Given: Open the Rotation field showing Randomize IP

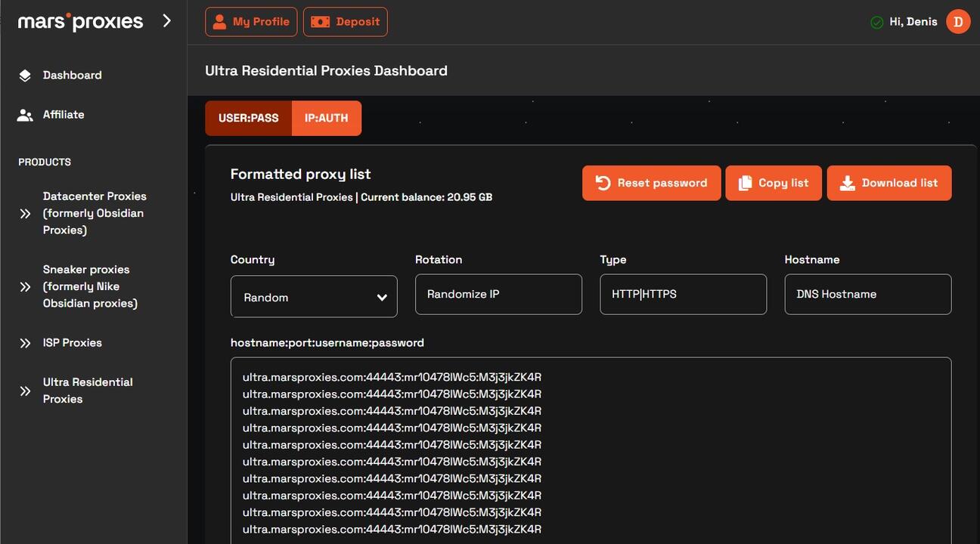Looking at the screenshot, I should pyautogui.click(x=498, y=295).
